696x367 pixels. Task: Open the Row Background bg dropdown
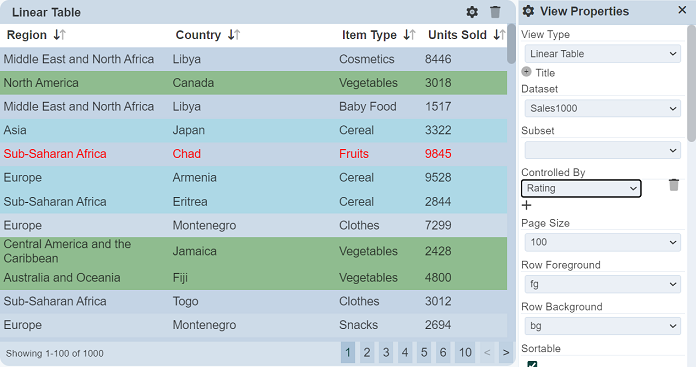coord(602,326)
